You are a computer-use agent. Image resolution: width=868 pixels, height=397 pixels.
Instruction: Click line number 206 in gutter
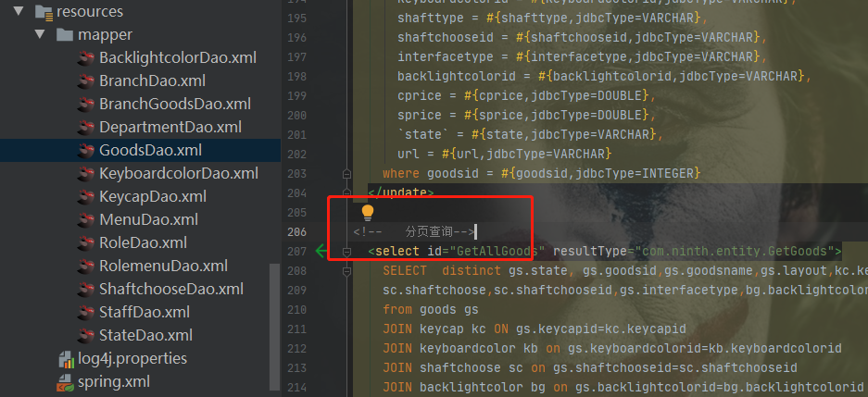click(296, 232)
